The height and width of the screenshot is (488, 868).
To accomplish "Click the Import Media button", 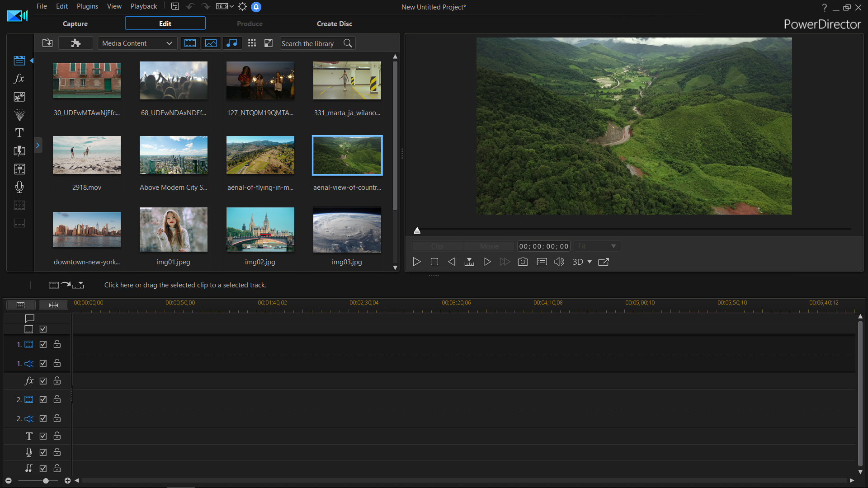I will (47, 43).
